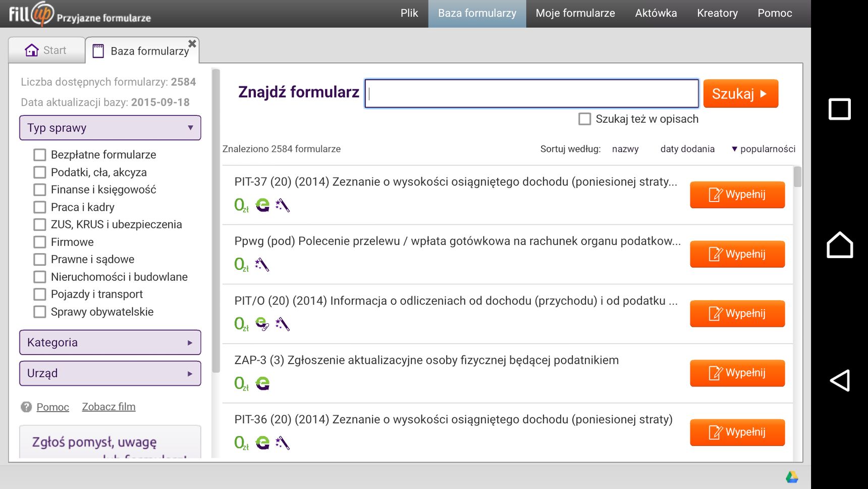This screenshot has width=868, height=489.
Task: Enable Bezpłatne formularze filter
Action: [x=39, y=155]
